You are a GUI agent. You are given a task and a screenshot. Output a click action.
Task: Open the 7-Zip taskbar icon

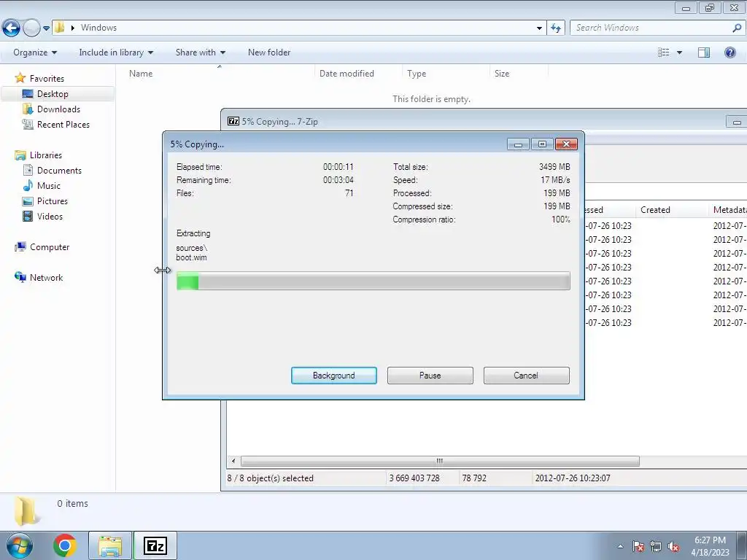tap(155, 545)
